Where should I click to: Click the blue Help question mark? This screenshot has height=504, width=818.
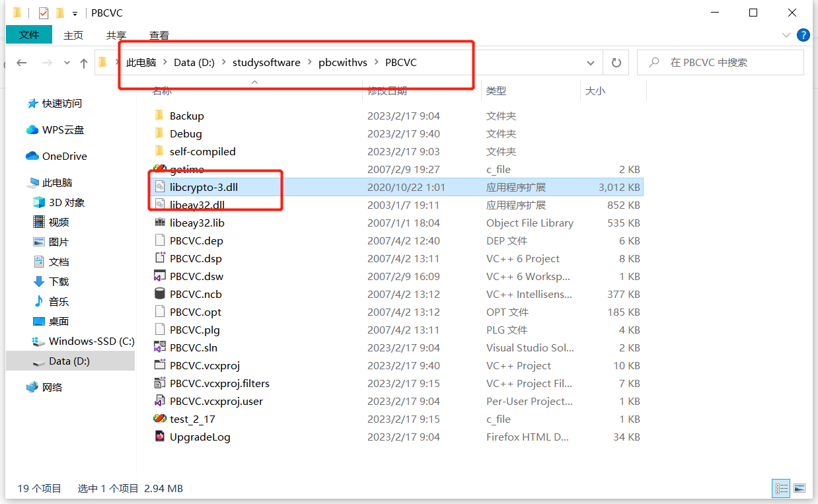click(x=803, y=35)
